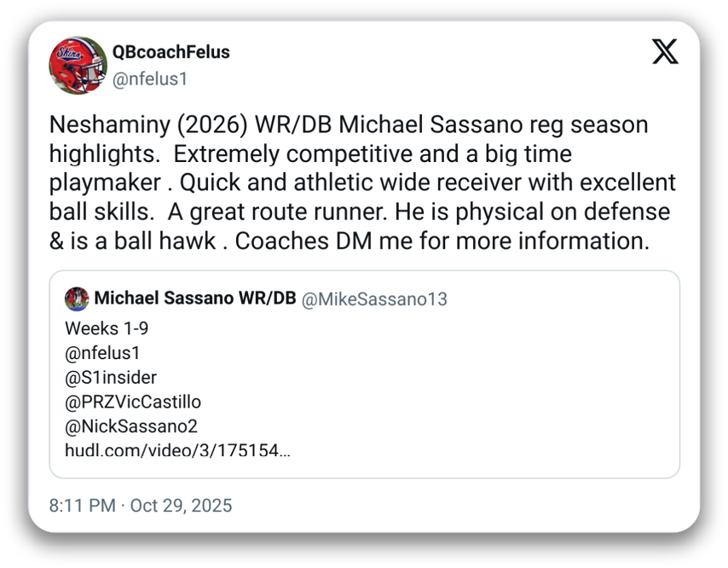The height and width of the screenshot is (568, 728).
Task: Open the Michael Sassano WR/DB quoted author name
Action: pyautogui.click(x=194, y=298)
